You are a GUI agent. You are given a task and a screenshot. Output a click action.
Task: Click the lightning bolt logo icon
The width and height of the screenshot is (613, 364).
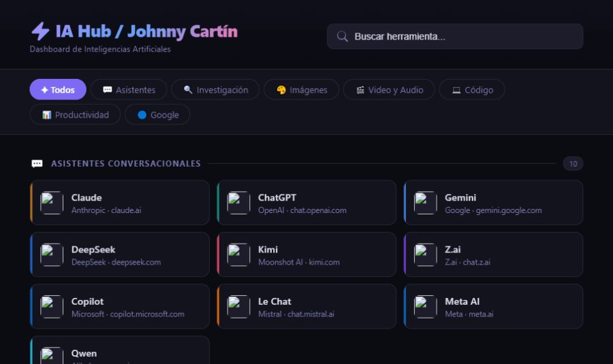pos(40,31)
